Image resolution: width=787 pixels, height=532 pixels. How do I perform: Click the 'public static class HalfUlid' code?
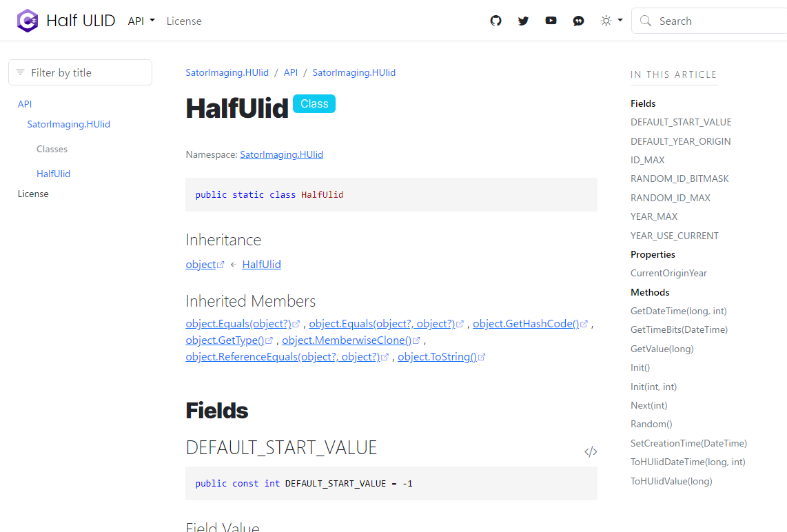(x=269, y=195)
